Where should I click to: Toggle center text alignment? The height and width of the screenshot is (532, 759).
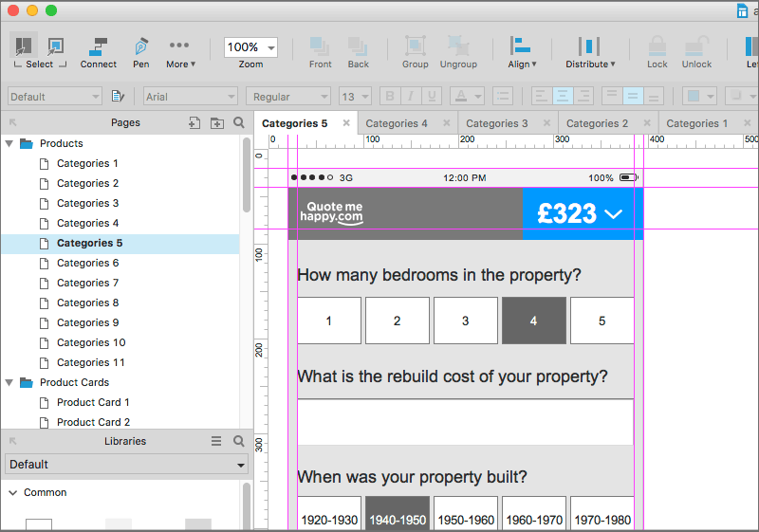pyautogui.click(x=563, y=96)
